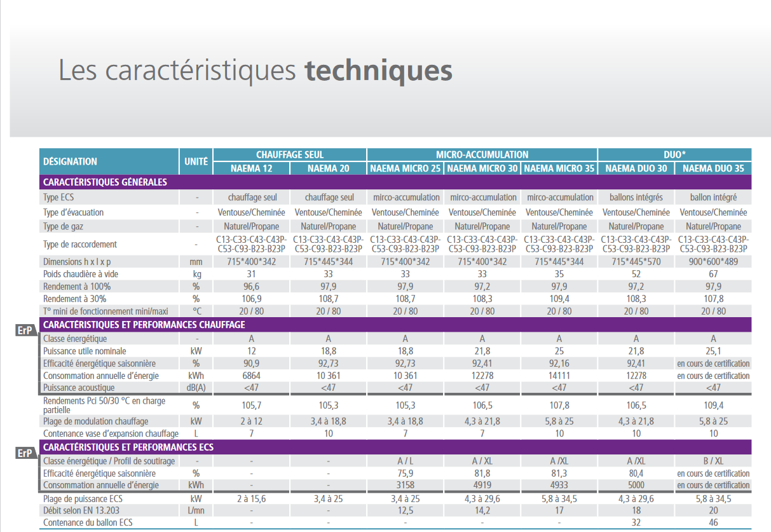Click the 900*600*489 dimensions value
Image resolution: width=771 pixels, height=532 pixels.
pos(713,262)
